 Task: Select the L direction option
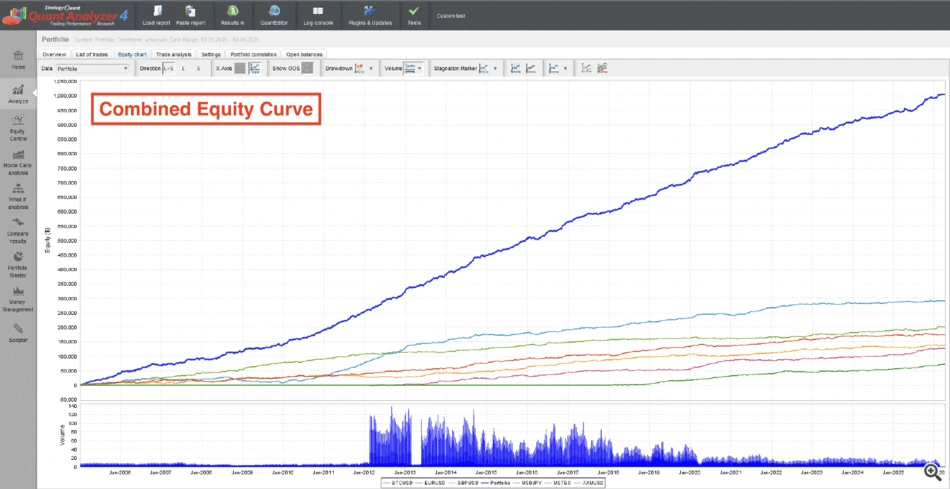(x=184, y=68)
